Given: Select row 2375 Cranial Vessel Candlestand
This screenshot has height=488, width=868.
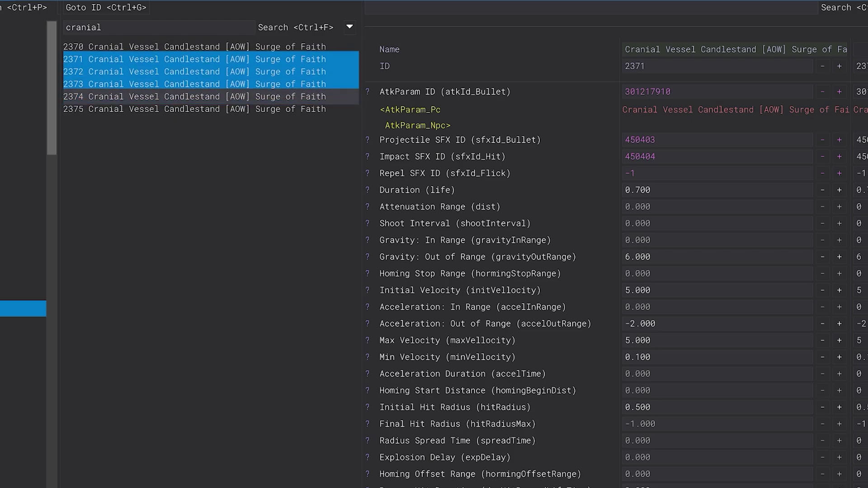Looking at the screenshot, I should click(x=194, y=109).
